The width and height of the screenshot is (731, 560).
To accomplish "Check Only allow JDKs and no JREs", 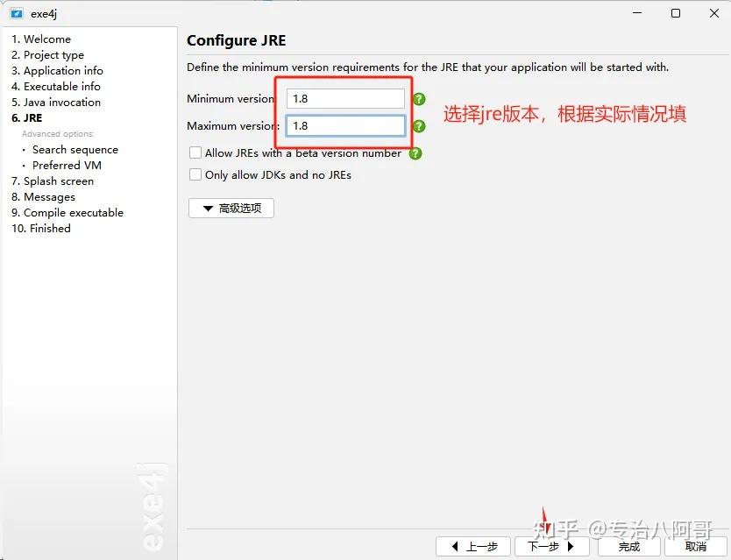I will (195, 174).
